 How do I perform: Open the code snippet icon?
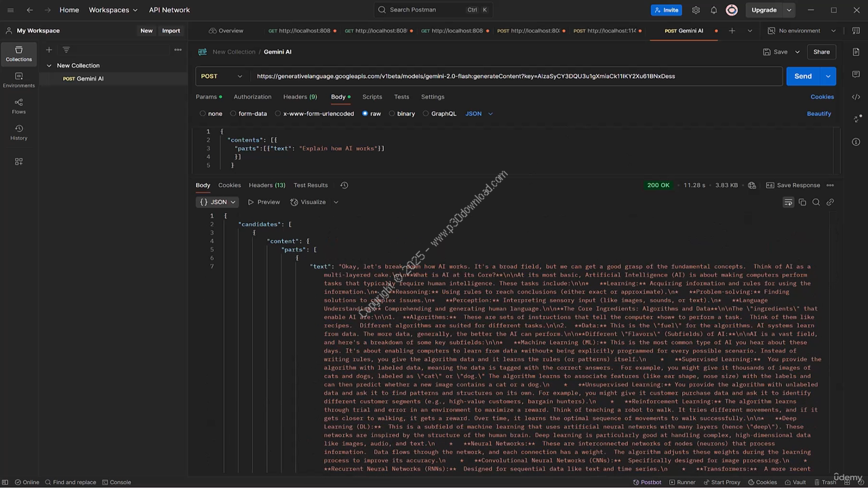tap(856, 97)
